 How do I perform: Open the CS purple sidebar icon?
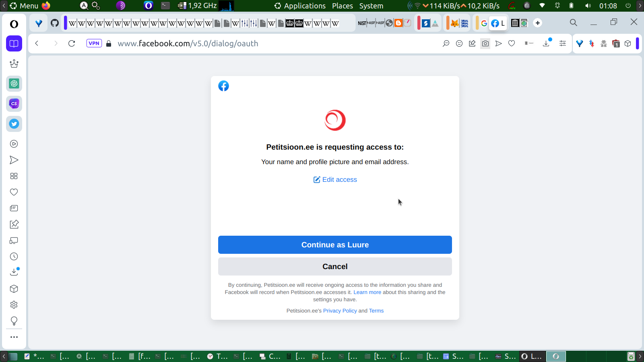tap(14, 104)
